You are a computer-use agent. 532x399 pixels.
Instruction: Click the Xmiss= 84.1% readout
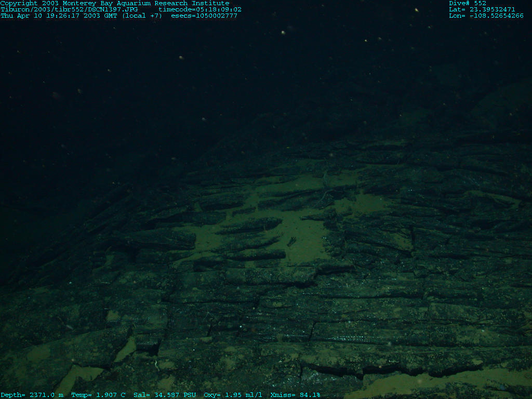295,395
